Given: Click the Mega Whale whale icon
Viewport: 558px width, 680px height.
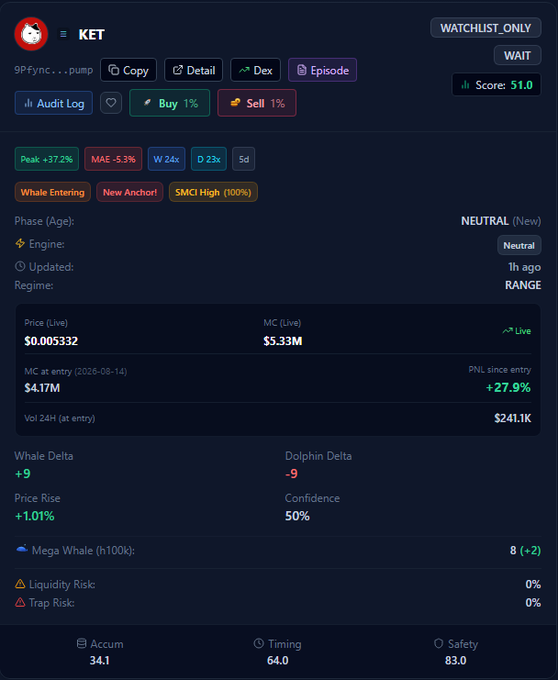Looking at the screenshot, I should (x=22, y=549).
